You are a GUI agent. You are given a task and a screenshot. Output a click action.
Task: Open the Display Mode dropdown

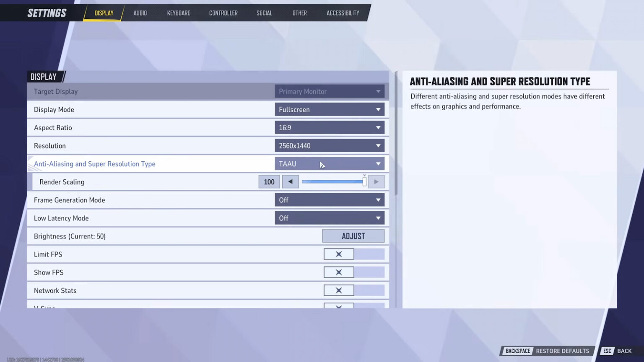coord(330,109)
